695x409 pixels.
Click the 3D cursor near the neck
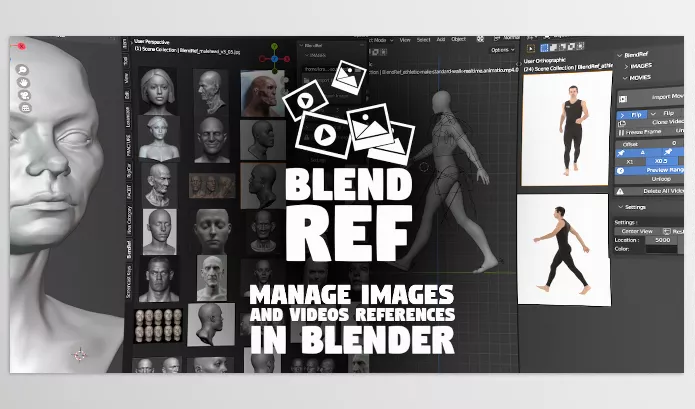tap(80, 354)
